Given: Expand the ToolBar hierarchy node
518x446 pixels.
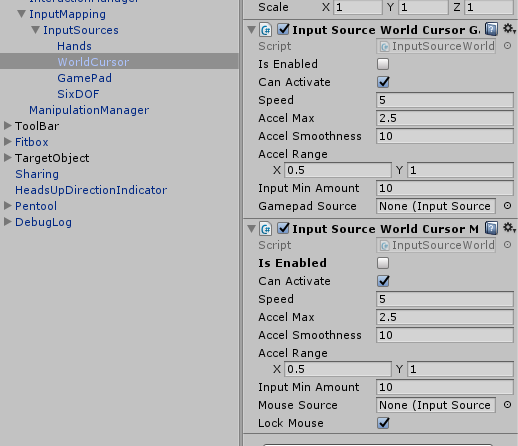Looking at the screenshot, I should click(8, 126).
